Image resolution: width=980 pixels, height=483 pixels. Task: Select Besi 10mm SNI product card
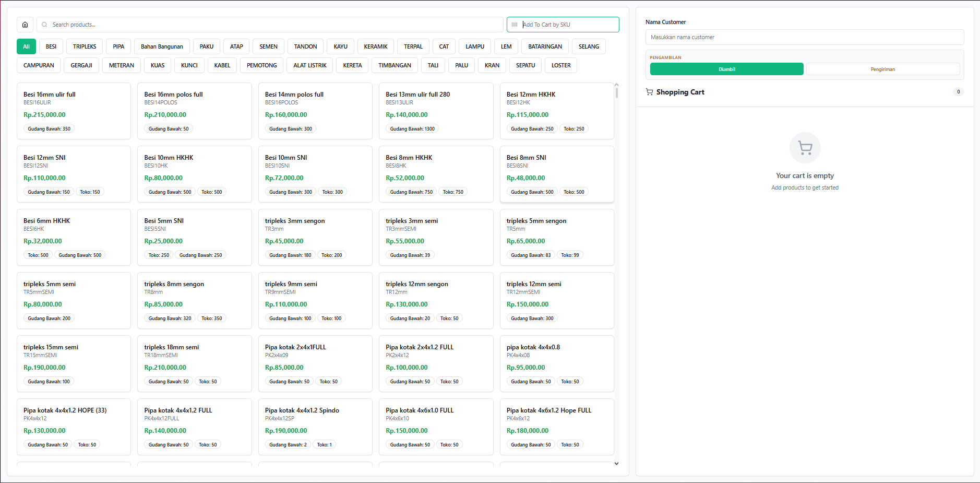click(x=315, y=174)
